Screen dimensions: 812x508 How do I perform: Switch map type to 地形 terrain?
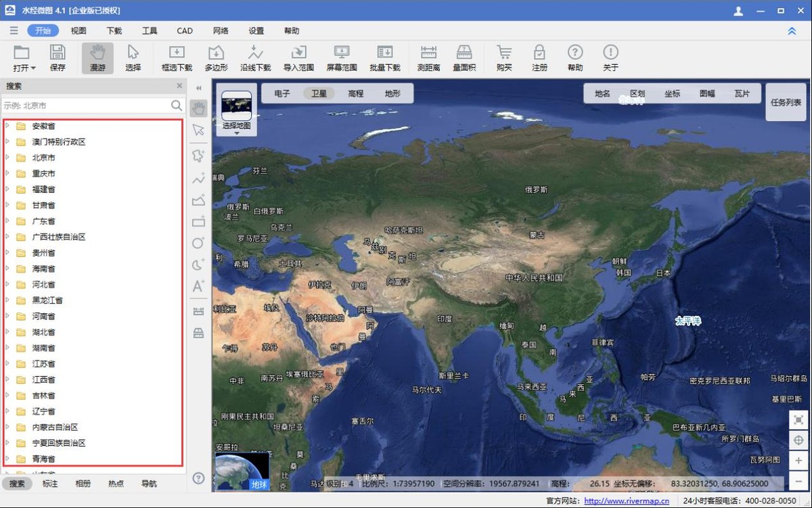point(392,93)
